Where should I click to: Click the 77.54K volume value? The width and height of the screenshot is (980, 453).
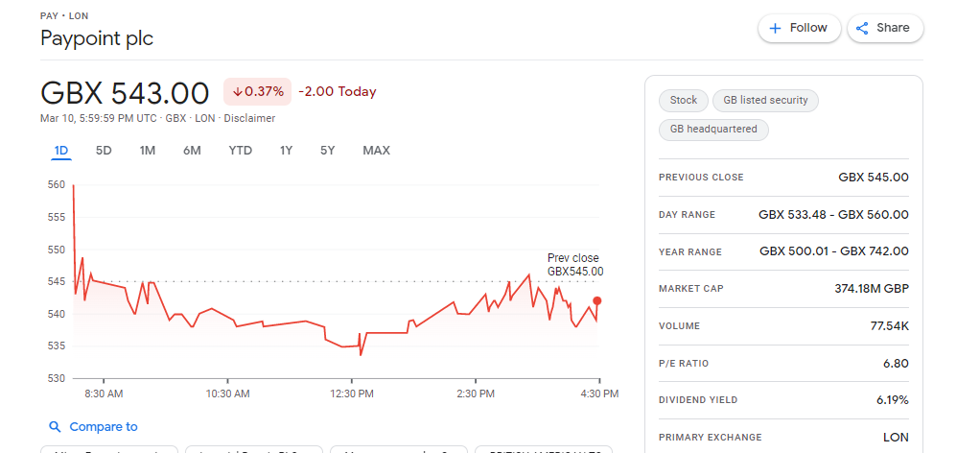[x=890, y=326]
